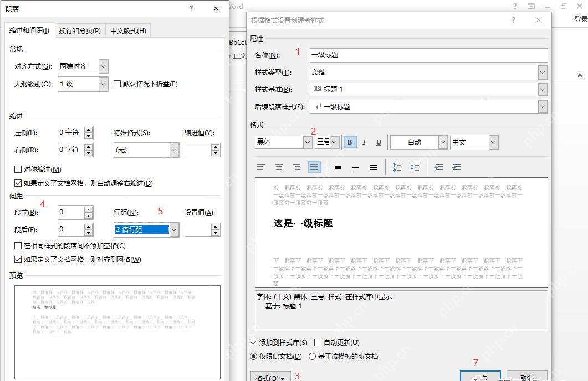Image resolution: width=588 pixels, height=381 pixels.
Task: Decrease the 右侧 indent with down arrow
Action: coord(89,153)
